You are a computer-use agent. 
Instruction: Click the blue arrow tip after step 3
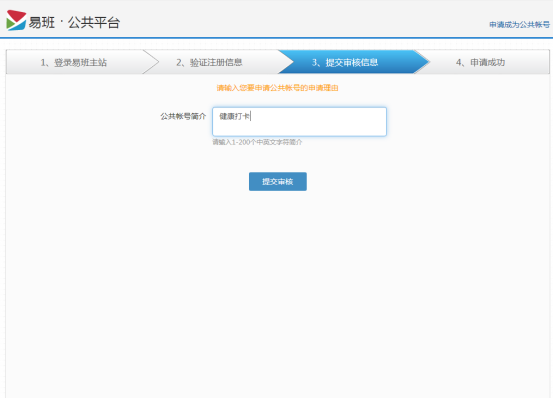click(422, 62)
